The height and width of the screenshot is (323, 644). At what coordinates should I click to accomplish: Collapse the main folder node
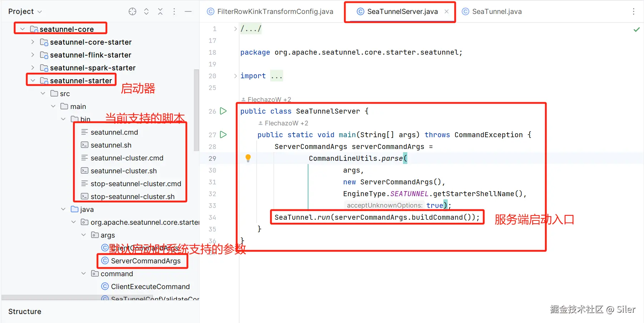click(x=53, y=106)
